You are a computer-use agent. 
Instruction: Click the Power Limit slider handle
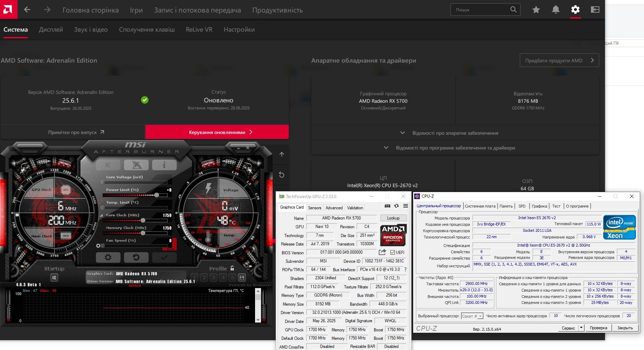click(156, 195)
